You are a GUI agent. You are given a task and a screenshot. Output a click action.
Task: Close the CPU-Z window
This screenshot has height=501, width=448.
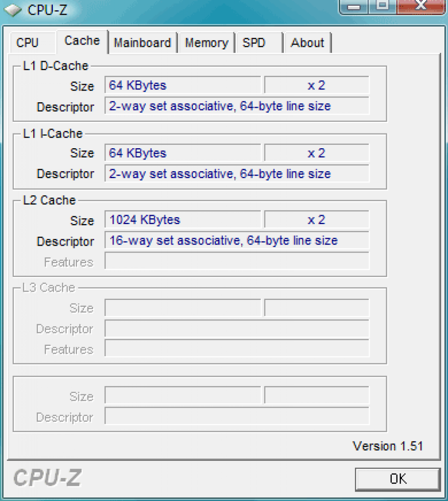point(421,6)
